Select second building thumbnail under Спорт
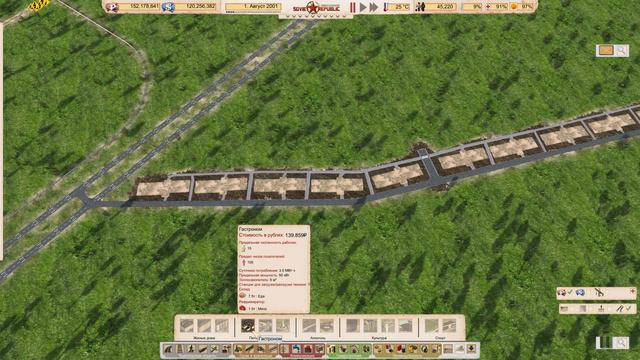This screenshot has height=360, width=640. click(x=449, y=326)
